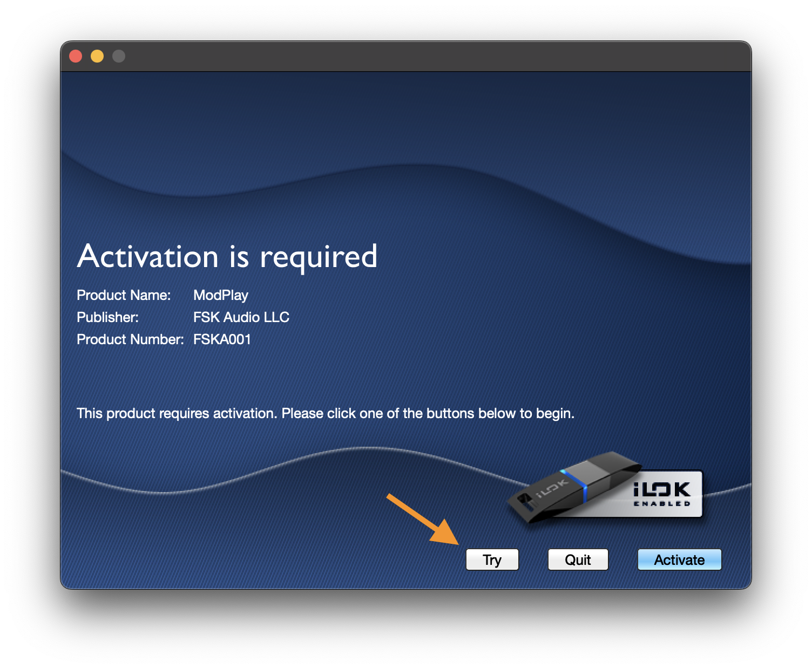This screenshot has width=812, height=669.
Task: Select the Product Name label
Action: tap(124, 295)
